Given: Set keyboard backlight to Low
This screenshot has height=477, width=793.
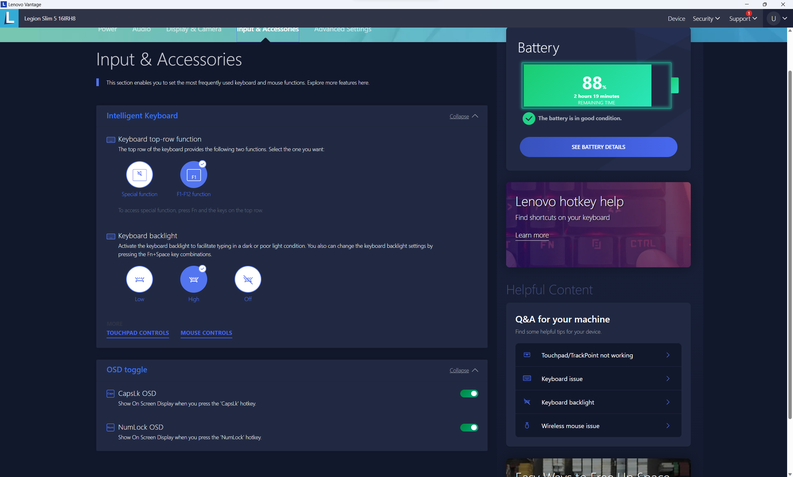Looking at the screenshot, I should coord(140,279).
